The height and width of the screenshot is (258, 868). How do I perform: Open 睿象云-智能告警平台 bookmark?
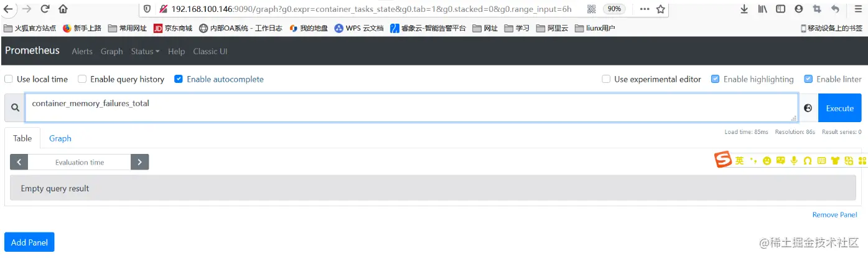pyautogui.click(x=427, y=28)
